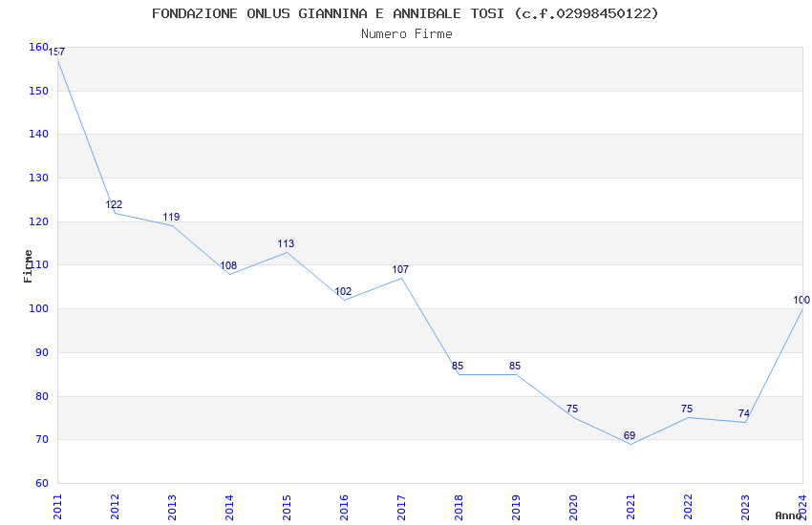Click the x-axis year 2011
The image size is (812, 525).
point(57,507)
